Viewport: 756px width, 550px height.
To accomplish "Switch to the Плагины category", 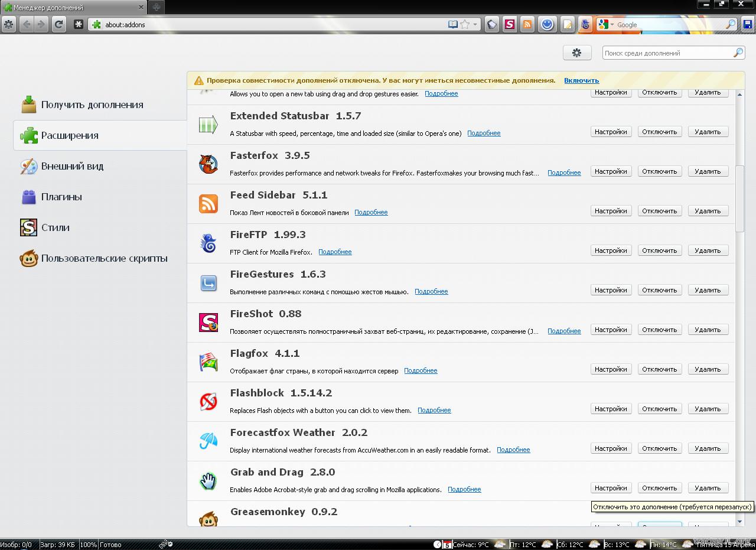I will coord(61,197).
